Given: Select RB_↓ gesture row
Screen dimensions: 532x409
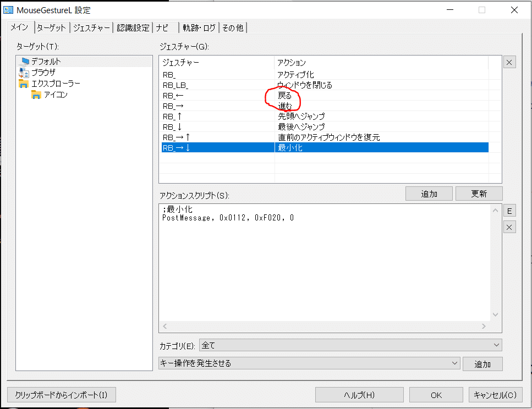Looking at the screenshot, I should point(325,127).
